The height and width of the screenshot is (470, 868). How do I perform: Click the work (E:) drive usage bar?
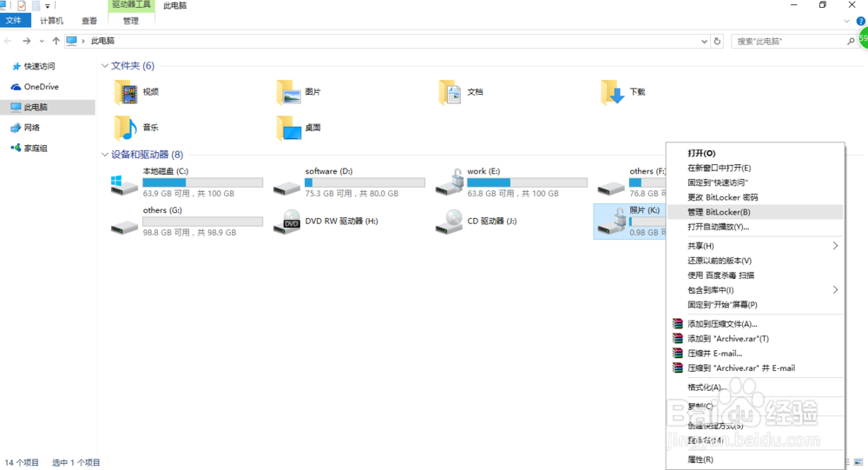click(527, 182)
